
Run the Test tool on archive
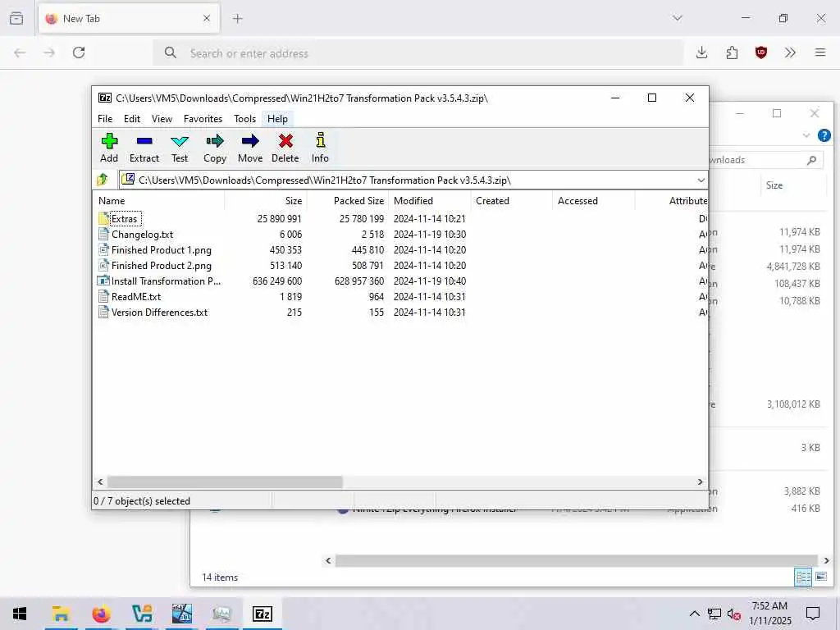[x=180, y=148]
